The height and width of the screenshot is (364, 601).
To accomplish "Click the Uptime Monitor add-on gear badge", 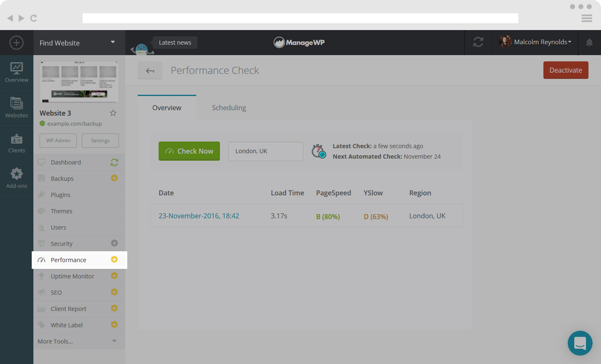I will click(114, 276).
